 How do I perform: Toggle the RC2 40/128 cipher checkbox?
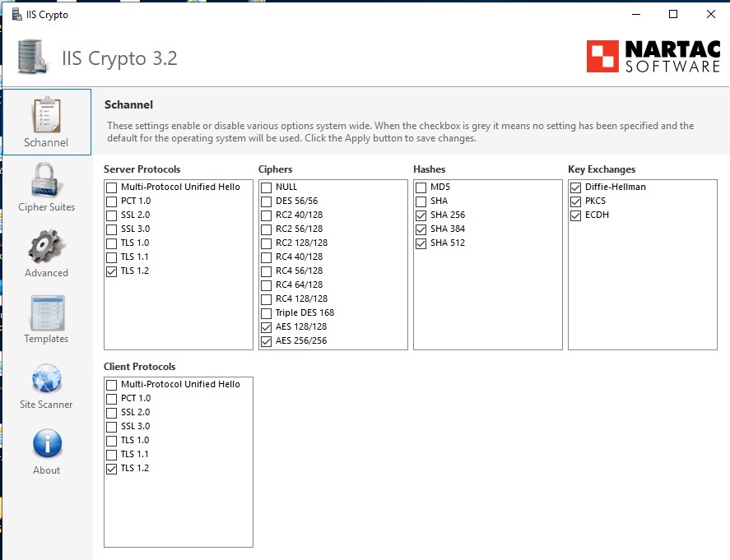266,215
